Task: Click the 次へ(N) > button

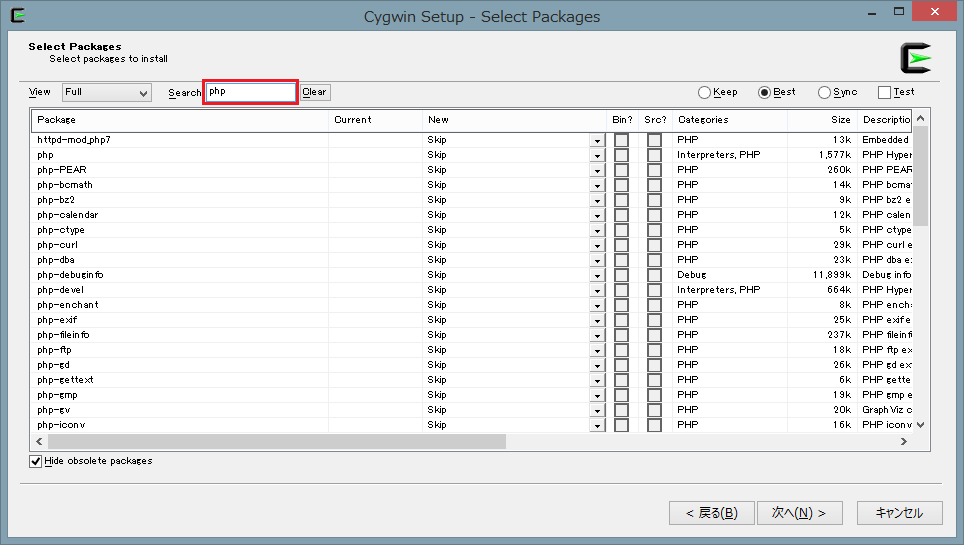Action: 798,513
